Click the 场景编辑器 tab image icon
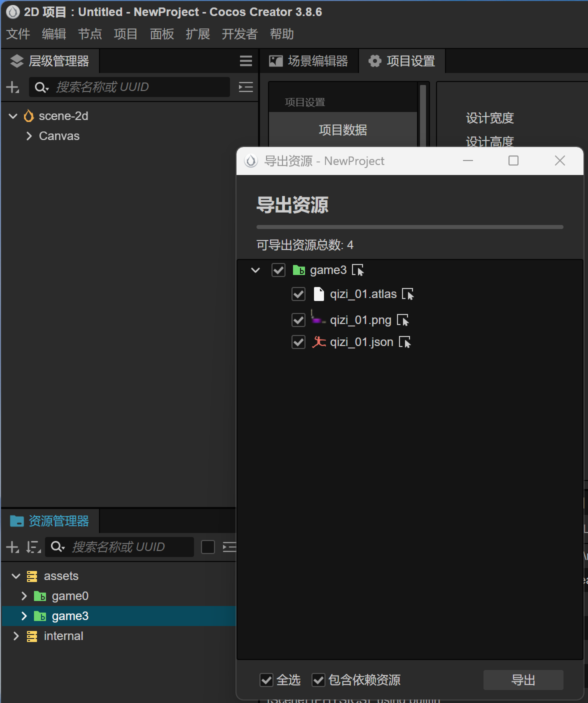 [x=276, y=61]
